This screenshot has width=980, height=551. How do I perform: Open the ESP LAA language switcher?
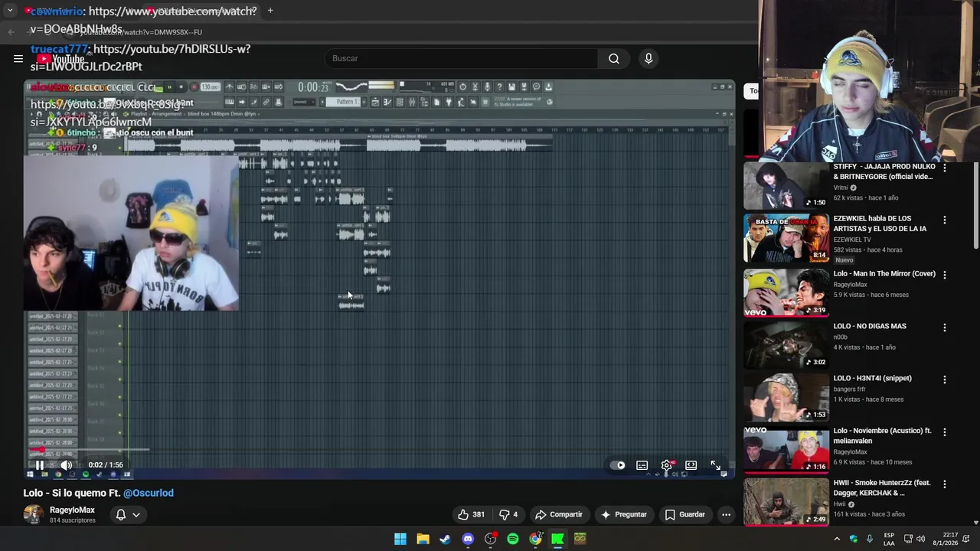[889, 539]
